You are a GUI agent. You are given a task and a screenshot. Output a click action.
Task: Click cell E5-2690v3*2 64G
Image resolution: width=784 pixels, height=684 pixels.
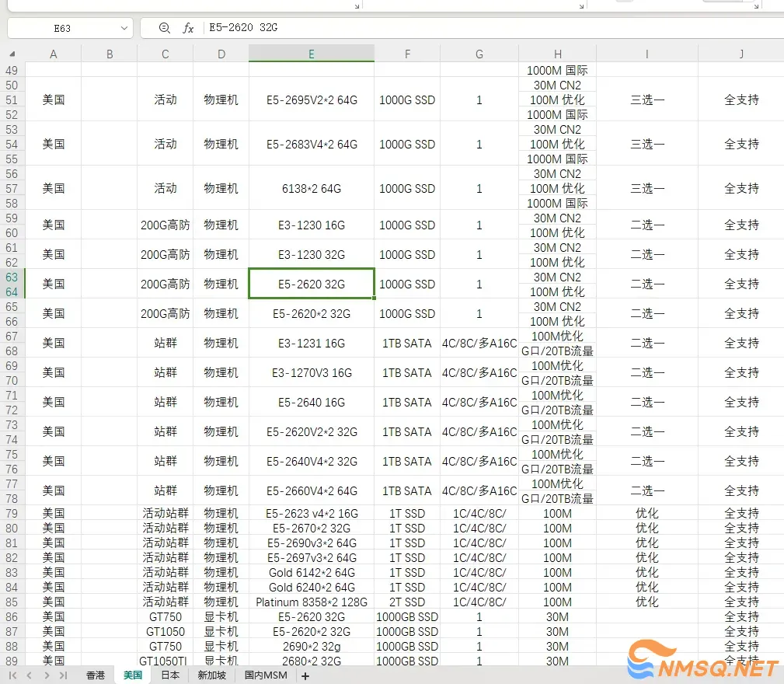[312, 543]
